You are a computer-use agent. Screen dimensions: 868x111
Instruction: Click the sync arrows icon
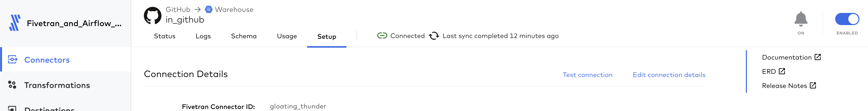434,36
